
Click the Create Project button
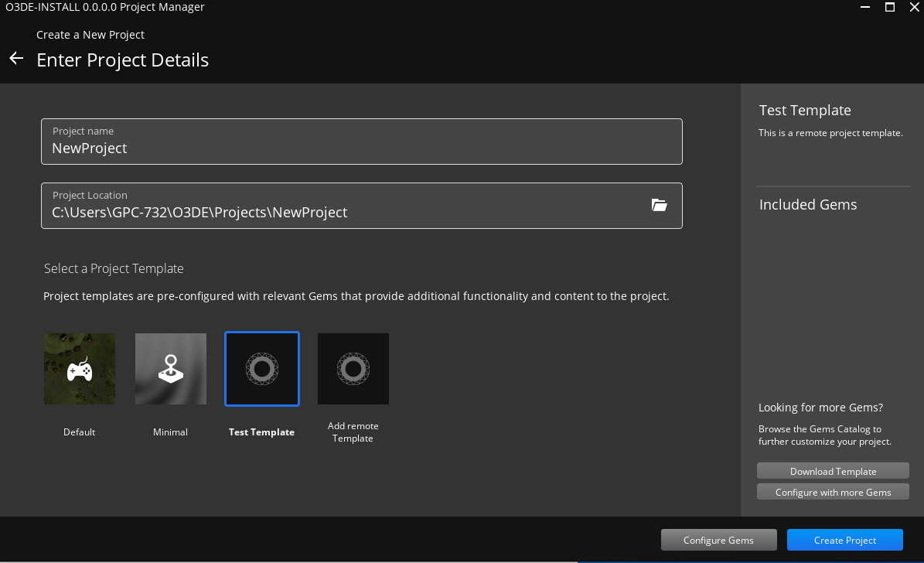(844, 540)
